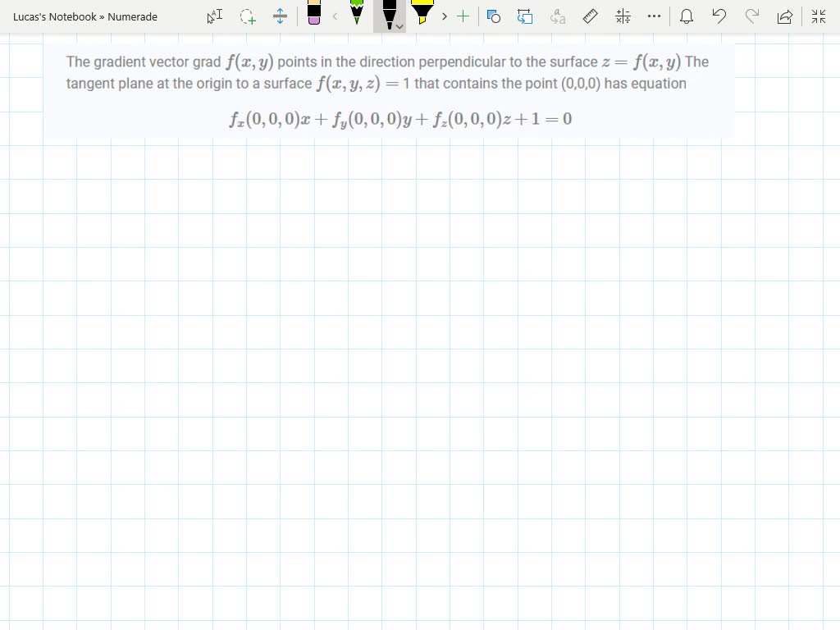Click the Share icon
The height and width of the screenshot is (630, 840).
pyautogui.click(x=784, y=16)
